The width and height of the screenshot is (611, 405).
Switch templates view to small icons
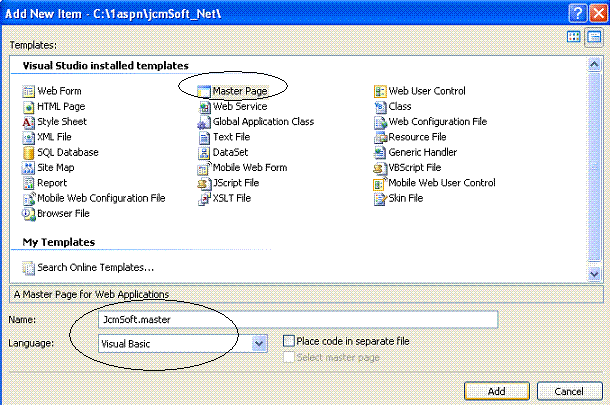click(x=594, y=38)
